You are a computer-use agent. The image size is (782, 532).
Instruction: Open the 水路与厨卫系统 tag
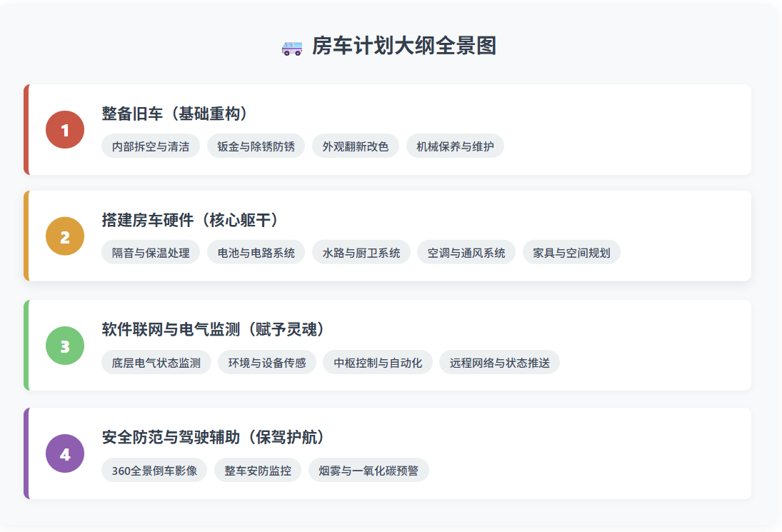pos(361,253)
